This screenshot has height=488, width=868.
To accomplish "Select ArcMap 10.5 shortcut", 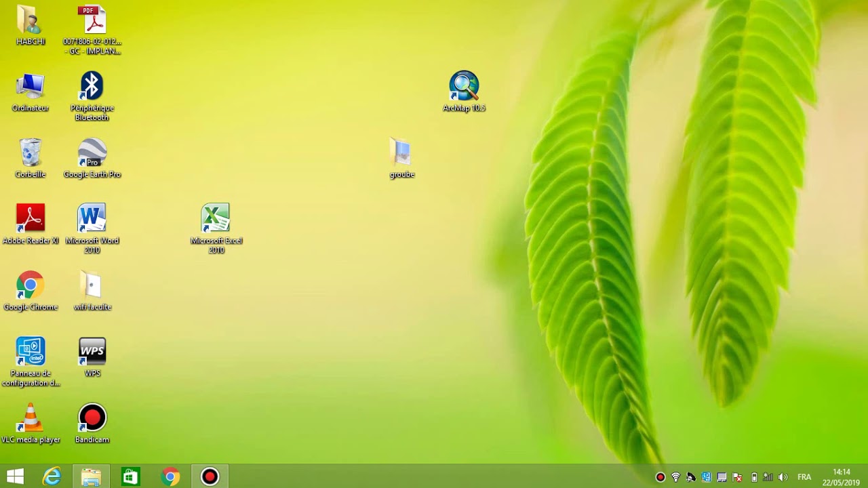I will tap(464, 92).
